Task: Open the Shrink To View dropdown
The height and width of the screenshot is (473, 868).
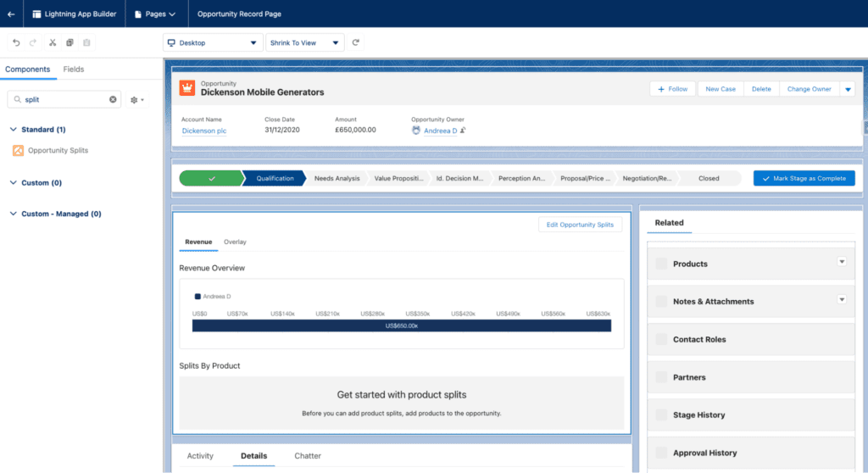Action: coord(304,42)
